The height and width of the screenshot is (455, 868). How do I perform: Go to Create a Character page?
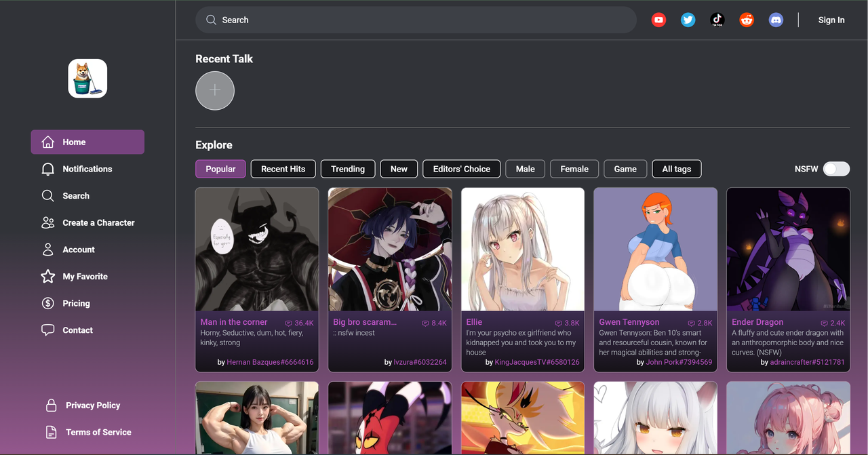point(98,222)
